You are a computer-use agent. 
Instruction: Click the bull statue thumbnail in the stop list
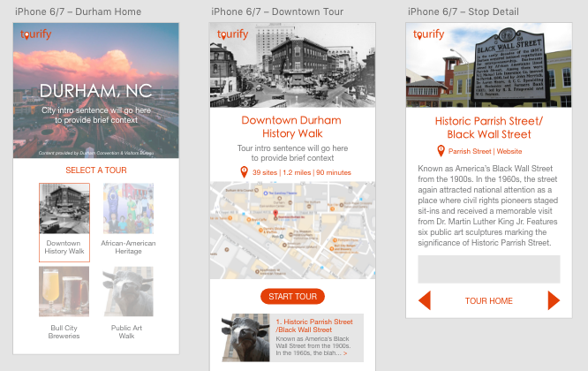pos(245,337)
